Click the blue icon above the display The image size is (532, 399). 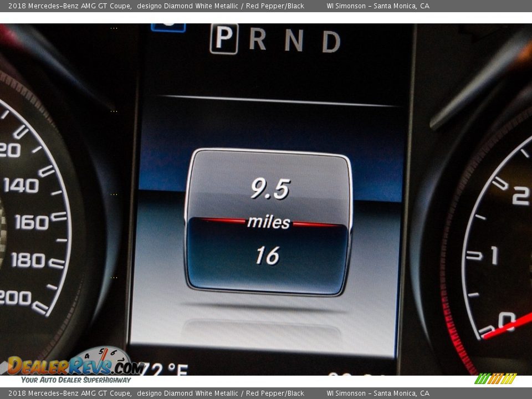168,27
